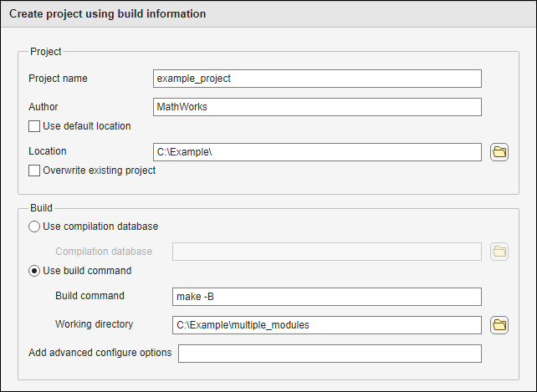Click the Project name input field
The width and height of the screenshot is (537, 392).
[317, 79]
